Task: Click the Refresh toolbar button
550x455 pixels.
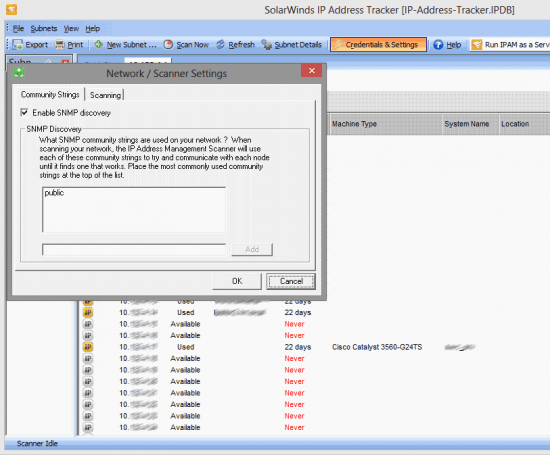Action: pos(235,45)
